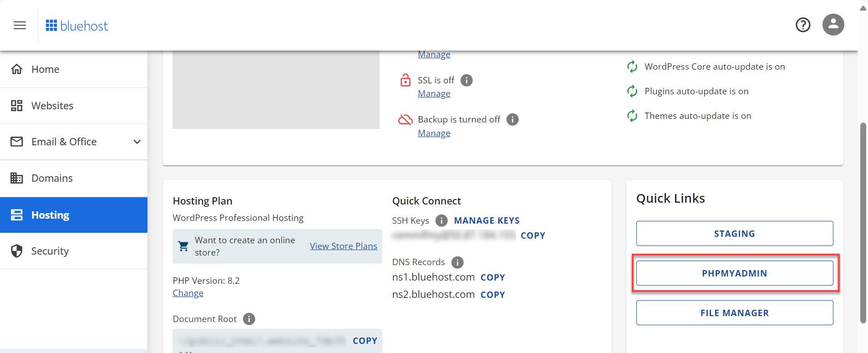Copy the ns1.bluehost.com DNS record
Viewport: 868px width, 353px height.
[x=492, y=277]
